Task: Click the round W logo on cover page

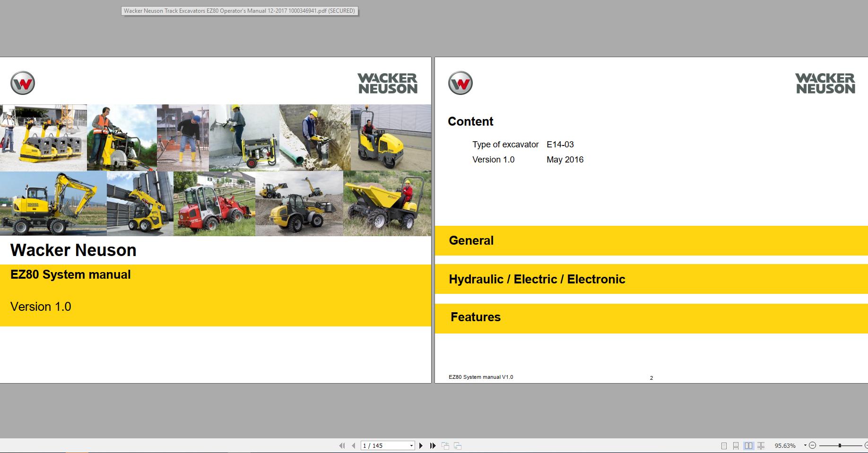Action: pyautogui.click(x=23, y=83)
